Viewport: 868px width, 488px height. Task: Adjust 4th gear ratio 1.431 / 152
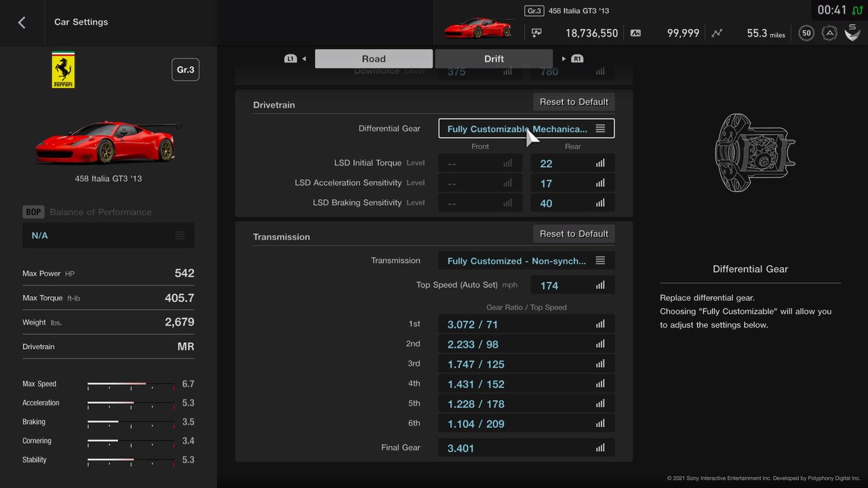(526, 384)
